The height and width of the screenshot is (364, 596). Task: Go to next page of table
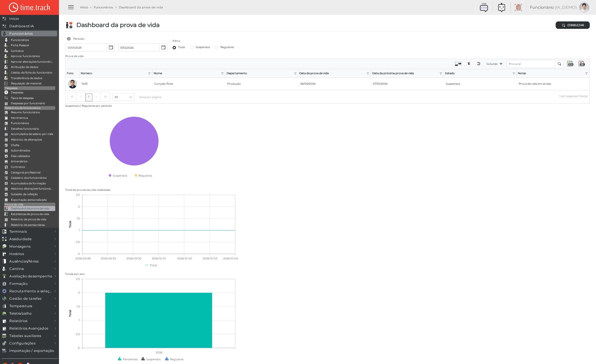(x=97, y=97)
